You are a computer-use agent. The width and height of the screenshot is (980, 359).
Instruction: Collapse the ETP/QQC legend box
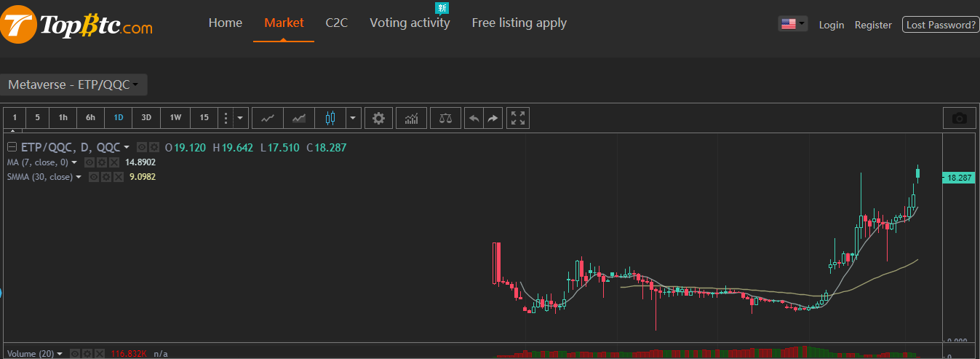pos(12,147)
